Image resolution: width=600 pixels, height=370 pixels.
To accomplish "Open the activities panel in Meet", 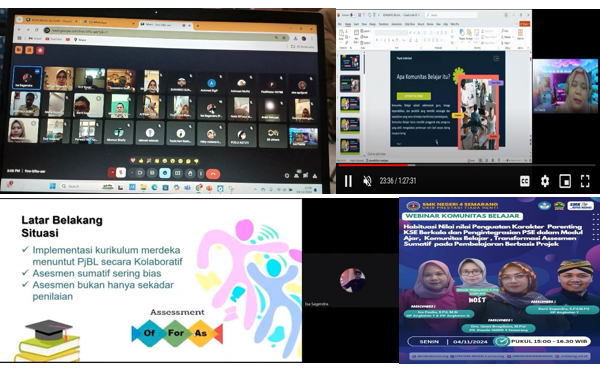I will (x=315, y=176).
